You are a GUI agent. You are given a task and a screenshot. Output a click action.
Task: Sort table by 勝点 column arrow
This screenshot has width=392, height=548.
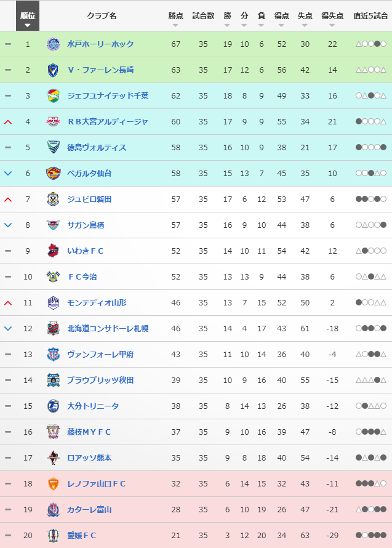pyautogui.click(x=175, y=26)
